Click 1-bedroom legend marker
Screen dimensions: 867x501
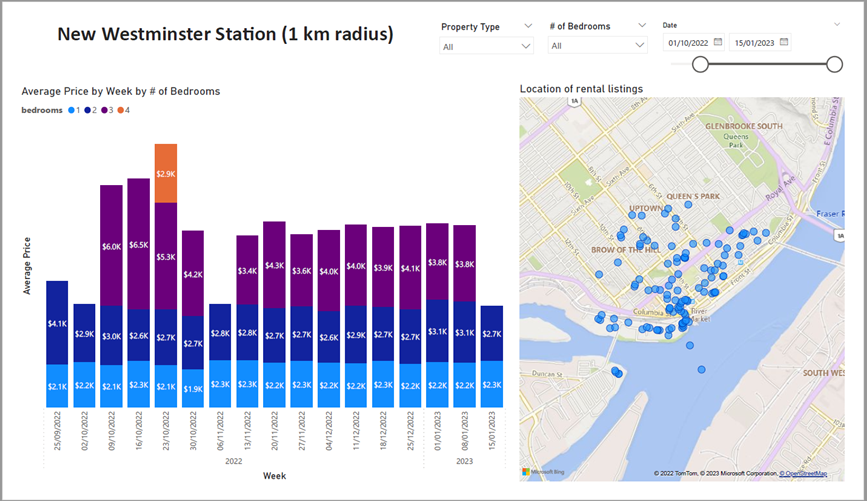click(71, 110)
